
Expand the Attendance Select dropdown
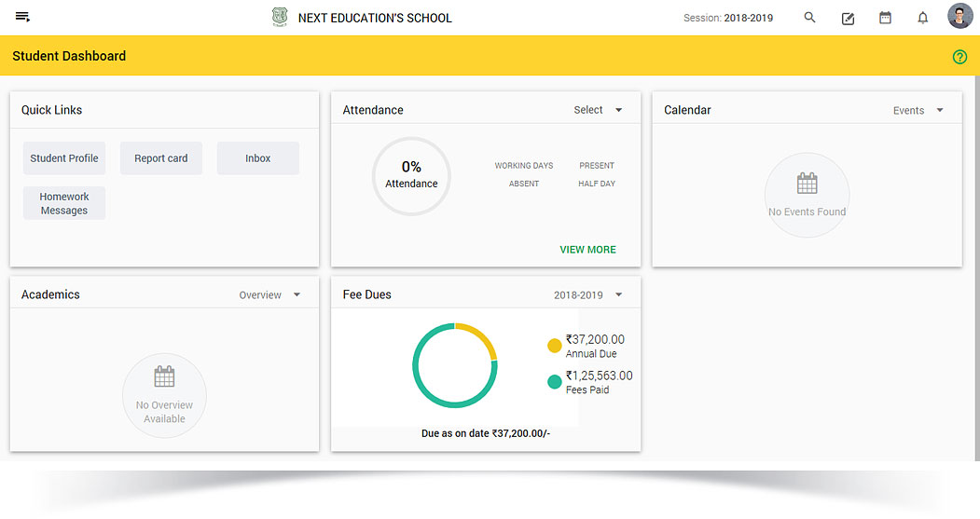coord(599,110)
